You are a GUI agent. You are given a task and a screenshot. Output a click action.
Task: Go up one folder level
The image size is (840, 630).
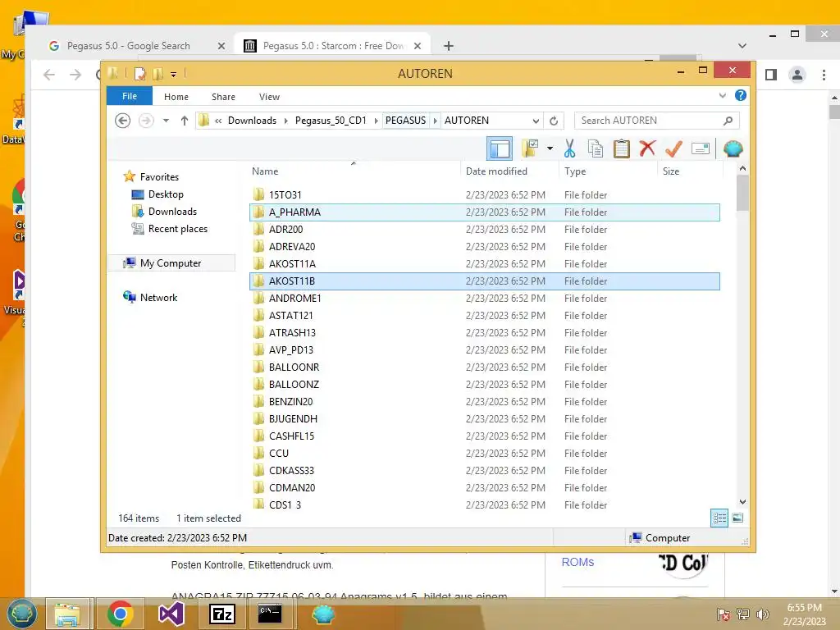tap(185, 121)
